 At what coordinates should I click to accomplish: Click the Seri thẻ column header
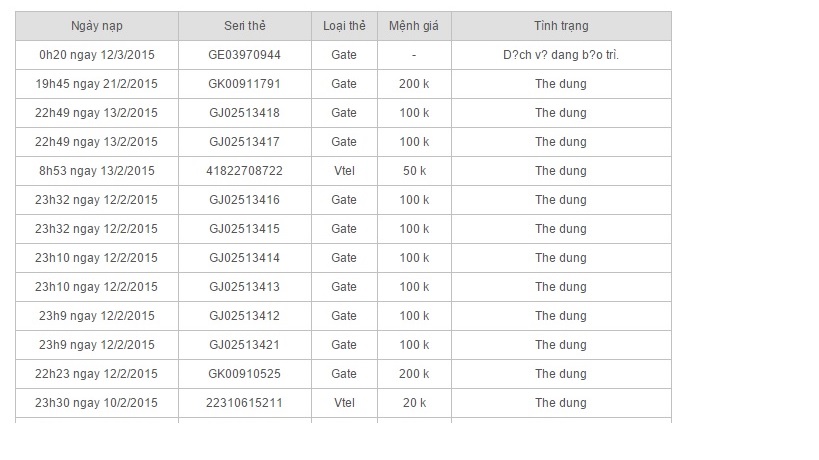[244, 26]
